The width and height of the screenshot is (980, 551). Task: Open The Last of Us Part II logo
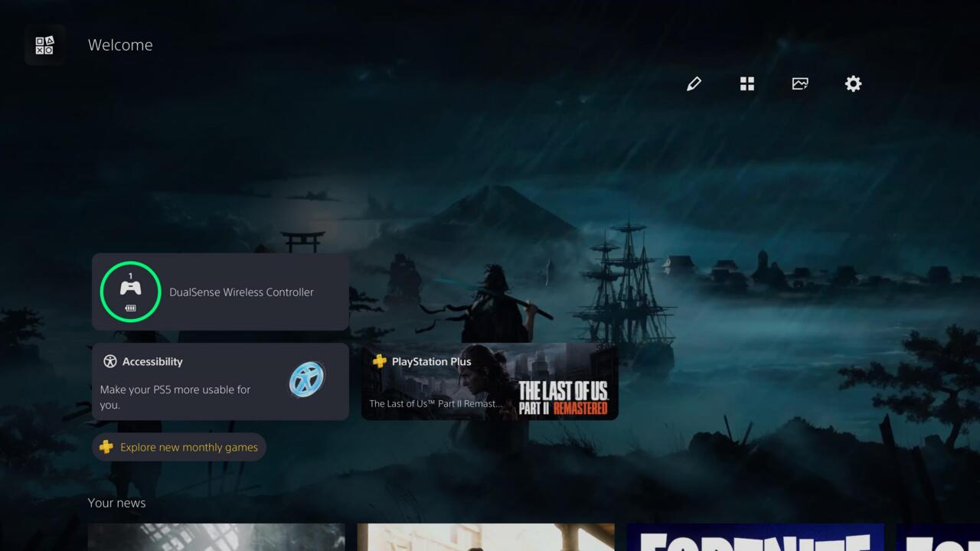click(x=563, y=398)
